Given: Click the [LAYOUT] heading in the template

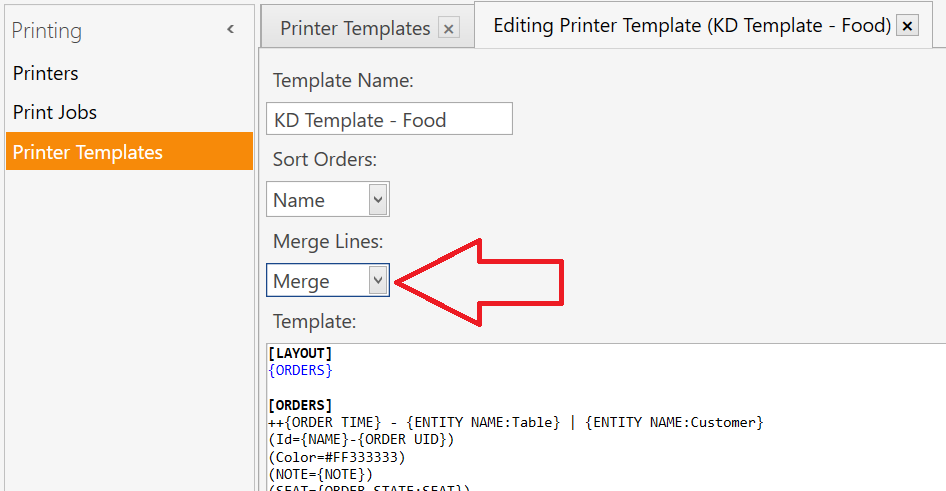Looking at the screenshot, I should [300, 353].
